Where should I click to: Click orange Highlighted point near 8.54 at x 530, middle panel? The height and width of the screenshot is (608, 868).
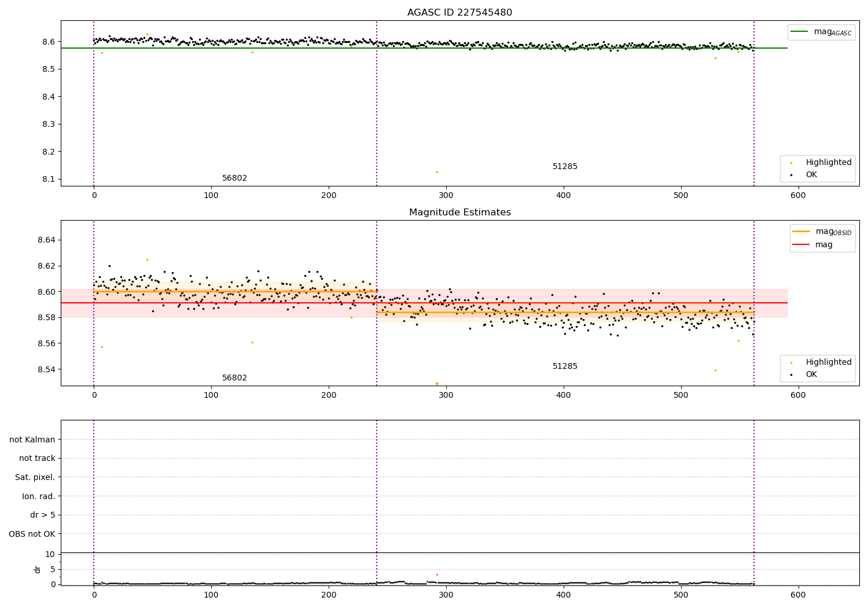[715, 370]
